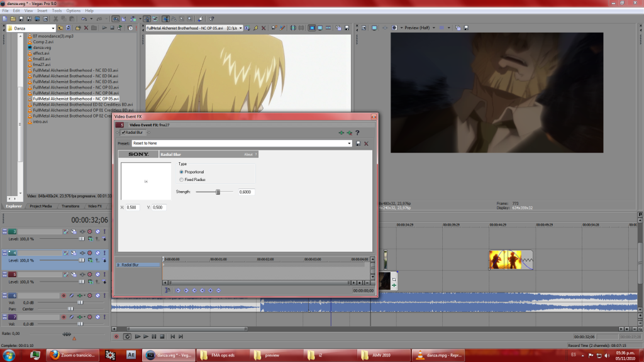Click the Track FX icon on track 4
The height and width of the screenshot is (362, 644).
(82, 253)
